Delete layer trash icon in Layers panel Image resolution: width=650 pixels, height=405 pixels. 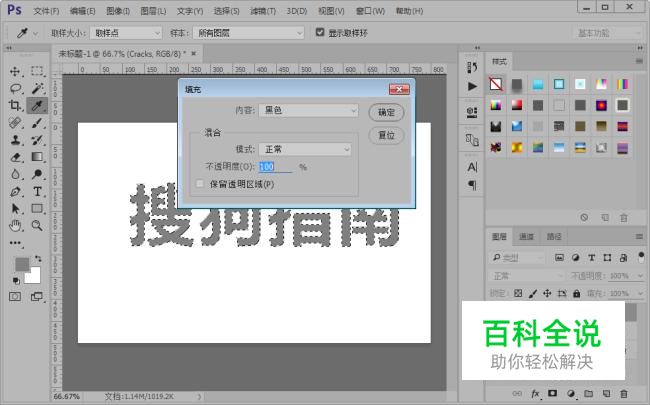point(624,393)
